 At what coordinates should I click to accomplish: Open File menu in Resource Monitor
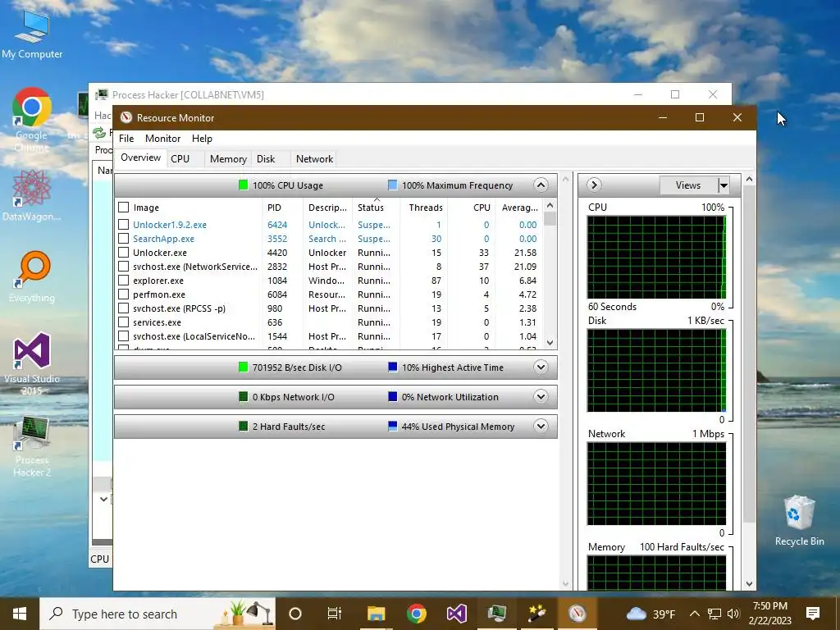pos(126,138)
